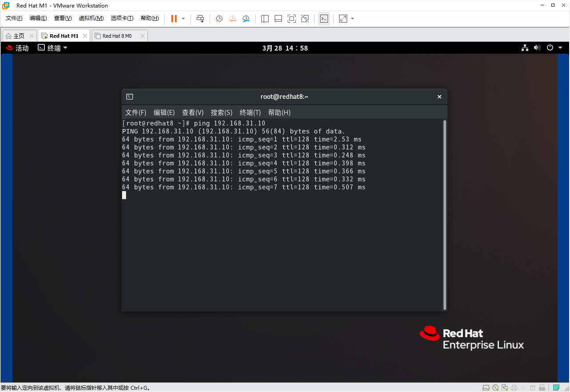Switch to Unity mode
570x392 pixels.
click(305, 19)
